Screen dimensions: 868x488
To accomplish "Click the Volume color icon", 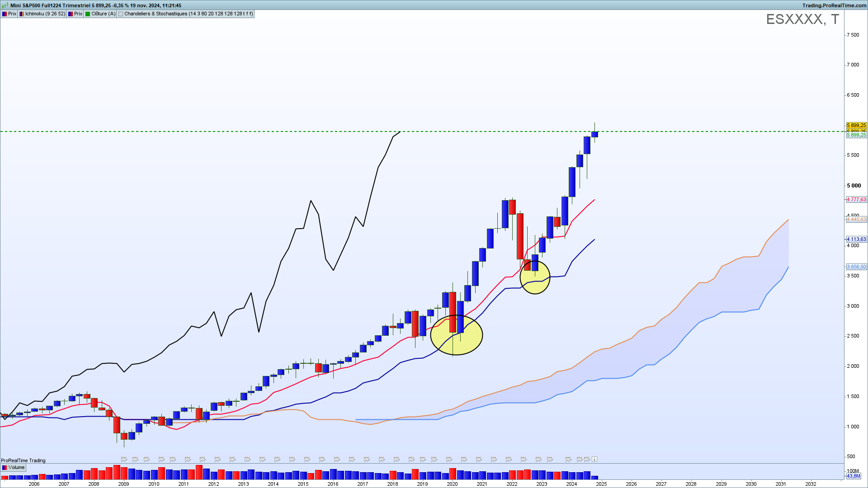I will [5, 468].
